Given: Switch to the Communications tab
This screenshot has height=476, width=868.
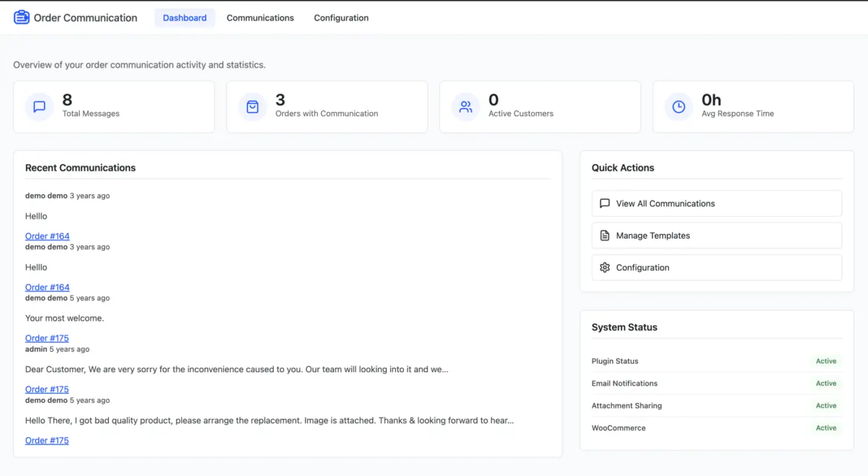Looking at the screenshot, I should click(x=260, y=17).
